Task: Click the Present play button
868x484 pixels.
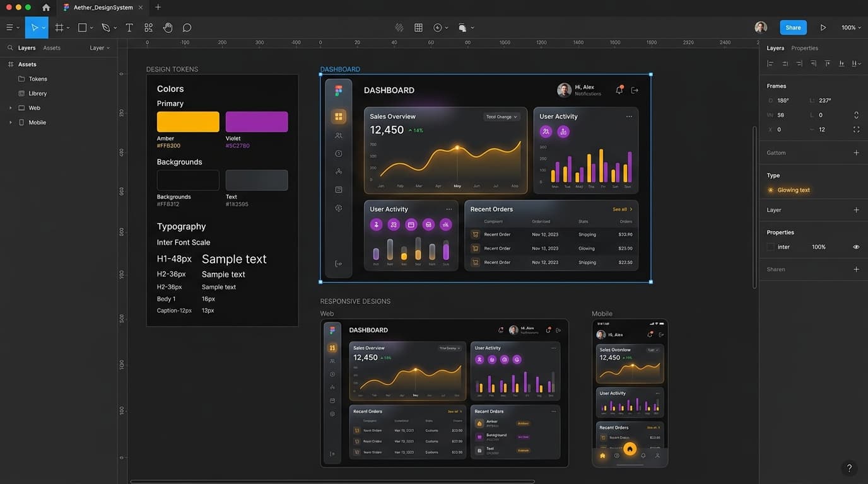Action: tap(823, 28)
